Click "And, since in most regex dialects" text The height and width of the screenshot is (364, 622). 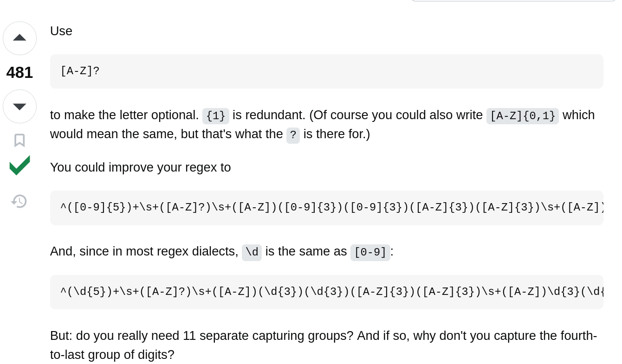[x=144, y=251]
